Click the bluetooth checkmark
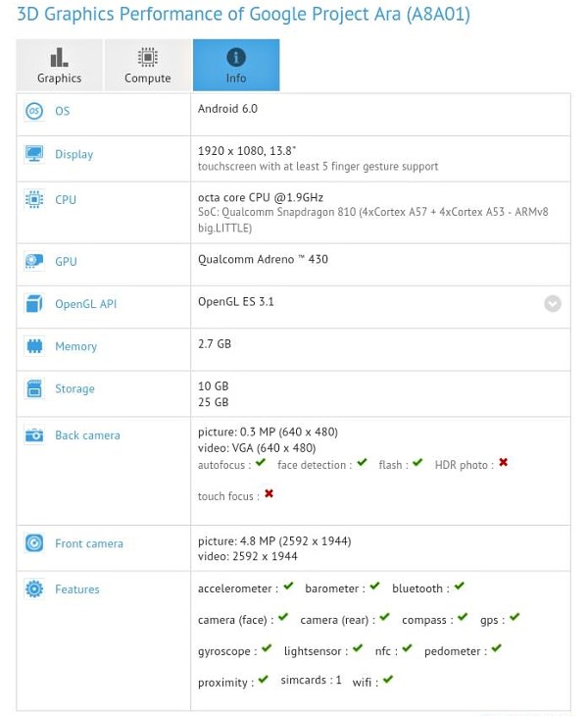Viewport: 588px width, 716px height. [x=459, y=586]
